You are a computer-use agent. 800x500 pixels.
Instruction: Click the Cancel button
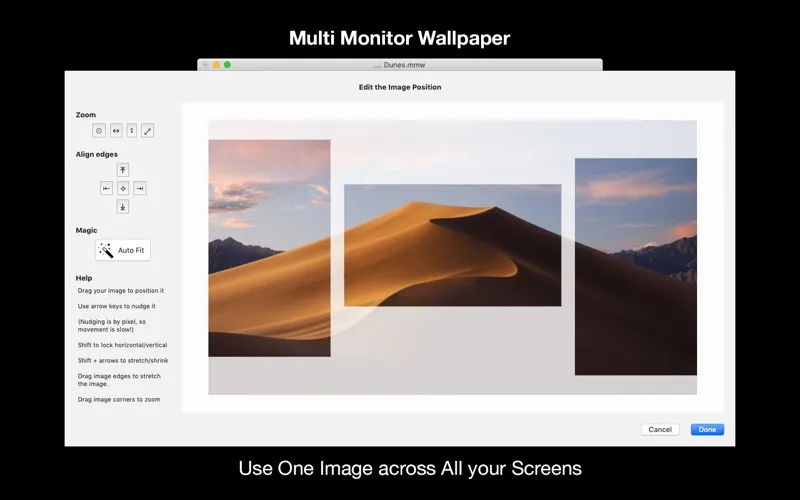pos(660,430)
